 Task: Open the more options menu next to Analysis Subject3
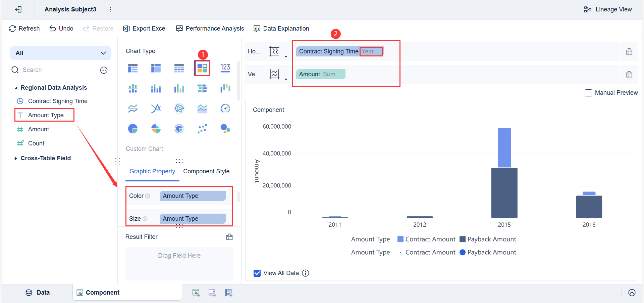pos(110,9)
